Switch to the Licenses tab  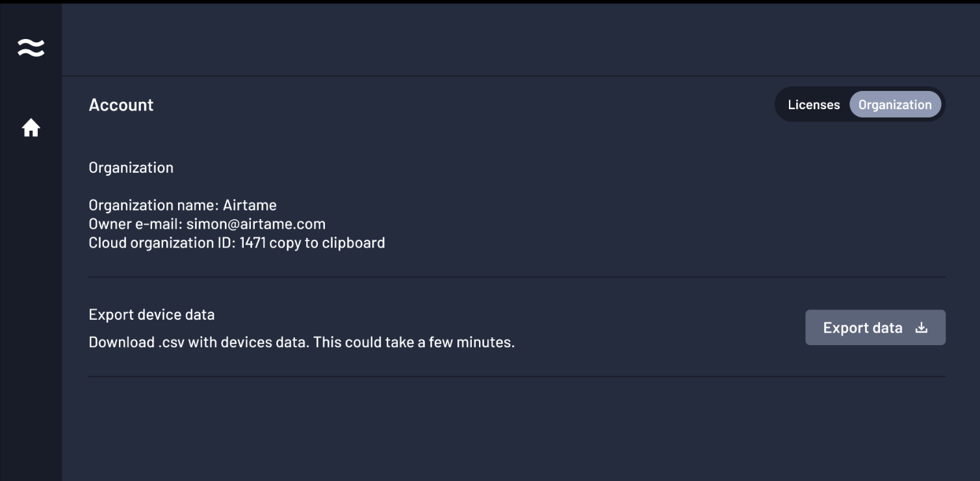(814, 105)
